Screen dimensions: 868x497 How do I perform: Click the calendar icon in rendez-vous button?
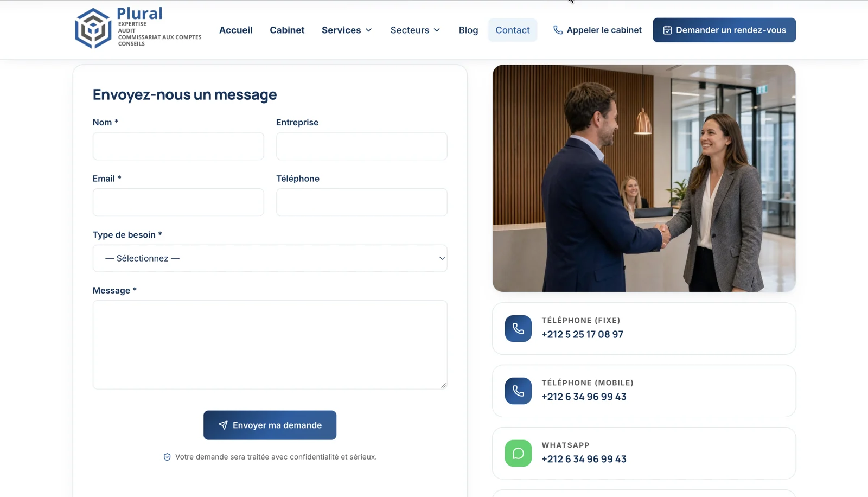pyautogui.click(x=667, y=30)
